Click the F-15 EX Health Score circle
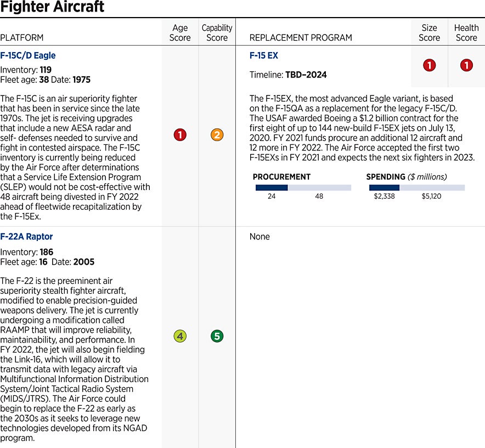This screenshot has height=448, width=485. 466,65
